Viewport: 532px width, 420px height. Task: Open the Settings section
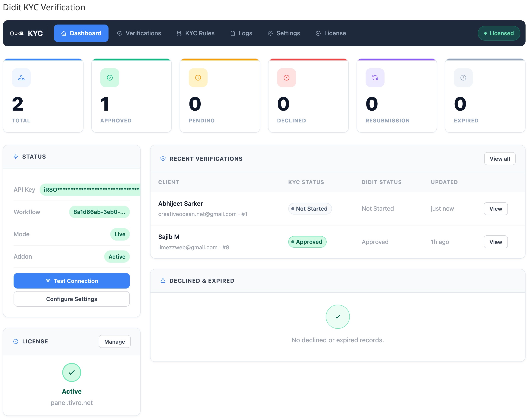coord(284,33)
